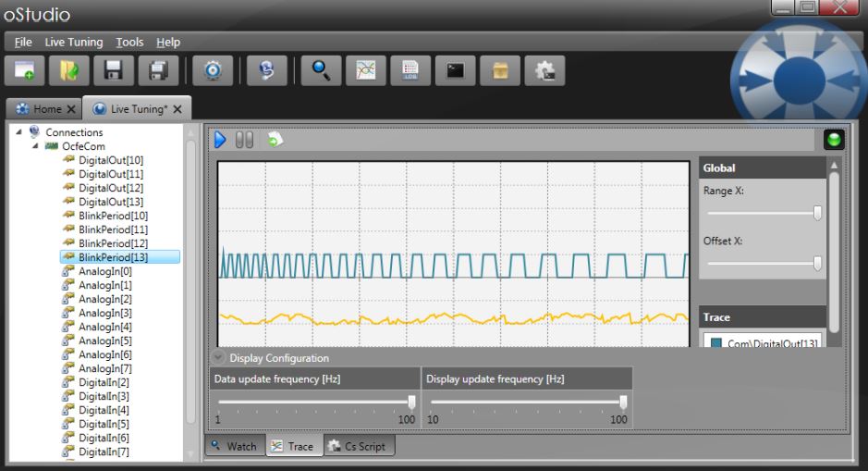Viewport: 868px width, 471px height.
Task: Select DigitalIn[3] in the tree
Action: tap(104, 396)
